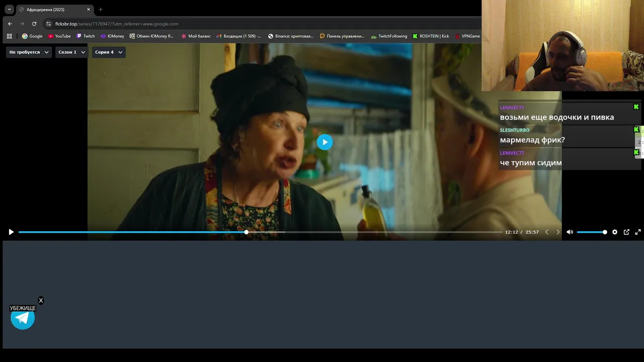Click chat message возьми еще водочки и пивка
644x362 pixels.
pyautogui.click(x=557, y=117)
